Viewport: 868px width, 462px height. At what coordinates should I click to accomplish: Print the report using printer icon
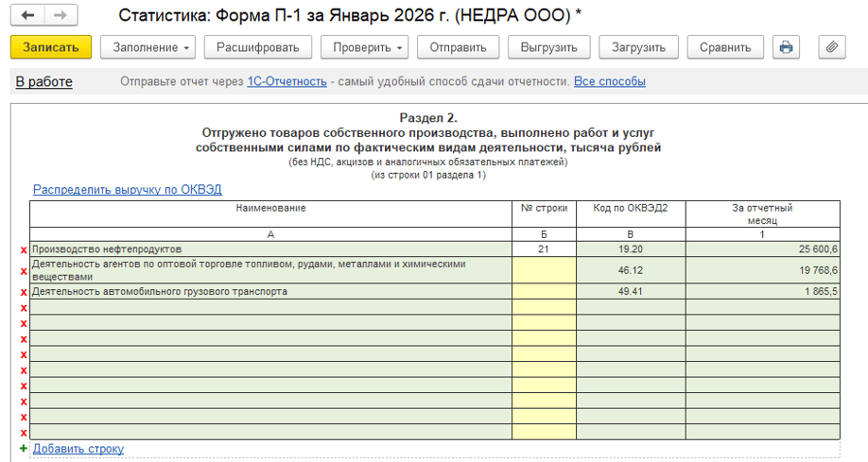(x=786, y=47)
